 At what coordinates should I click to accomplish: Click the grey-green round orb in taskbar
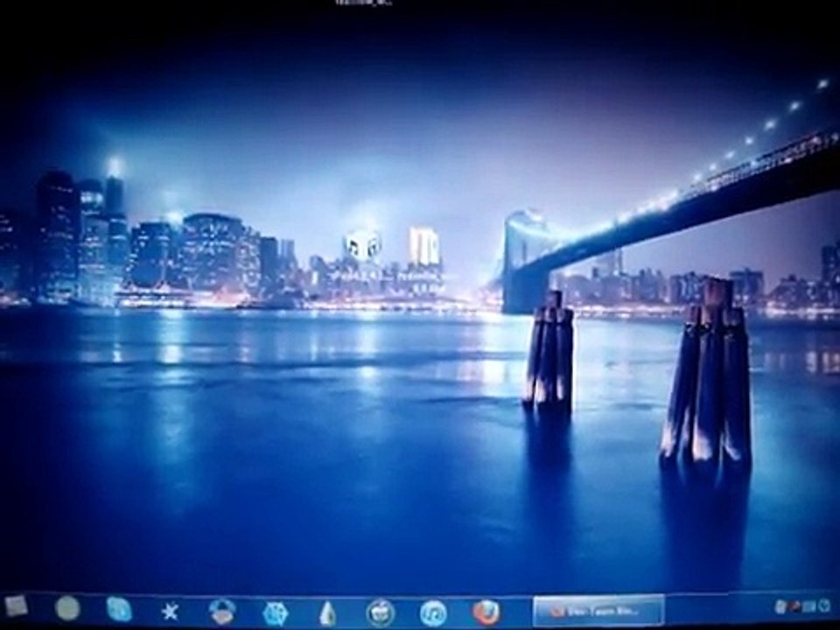(x=67, y=609)
